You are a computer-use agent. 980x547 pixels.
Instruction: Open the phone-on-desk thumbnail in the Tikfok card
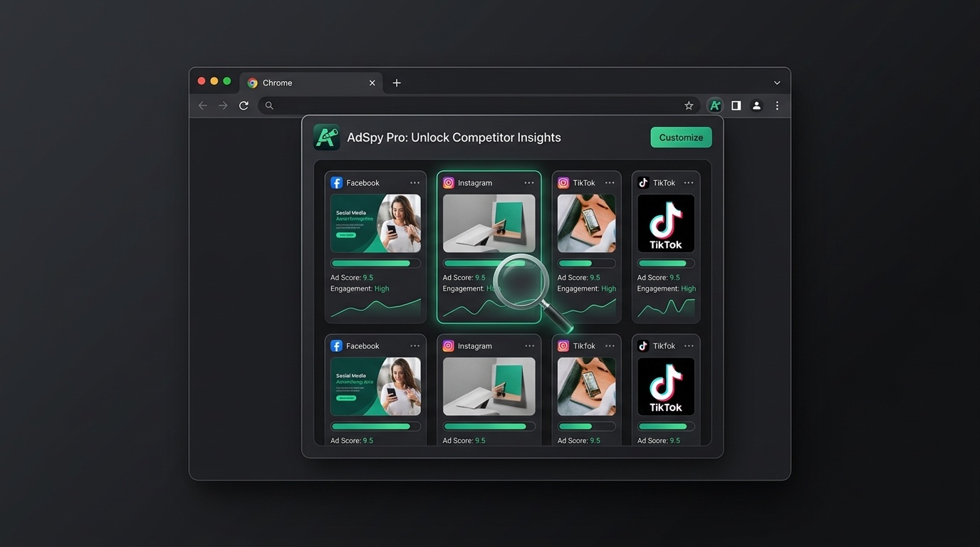click(587, 387)
